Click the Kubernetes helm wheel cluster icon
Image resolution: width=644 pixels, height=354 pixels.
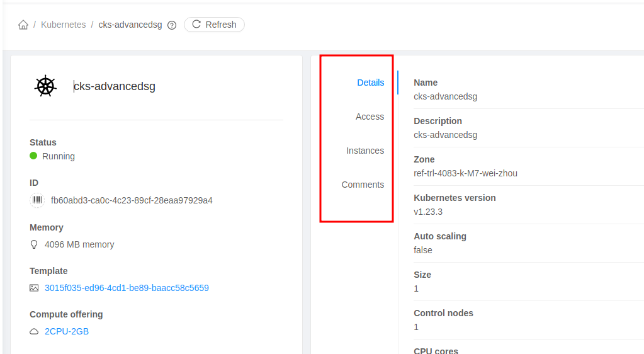[x=45, y=86]
